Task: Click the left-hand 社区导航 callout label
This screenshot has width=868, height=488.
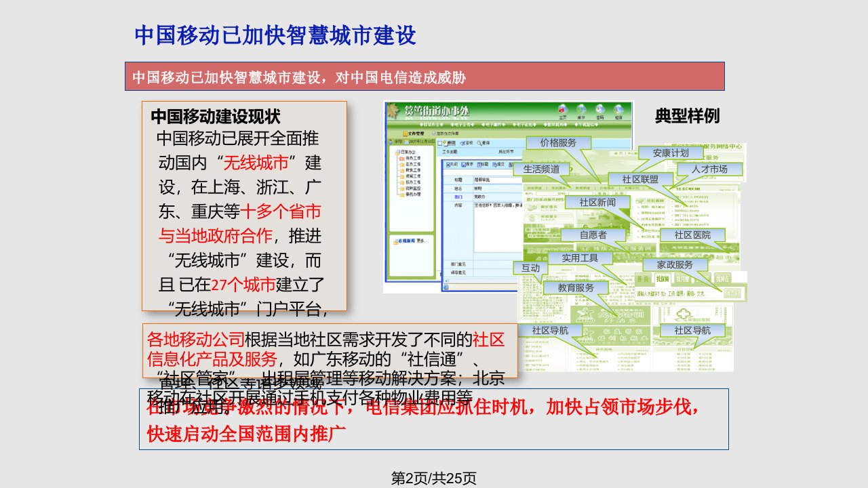Action: click(x=550, y=331)
